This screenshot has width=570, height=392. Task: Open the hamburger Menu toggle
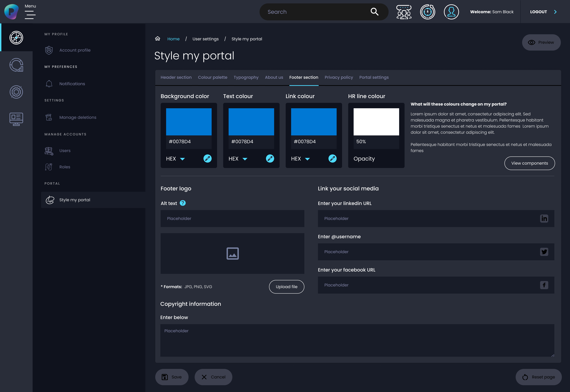(30, 15)
